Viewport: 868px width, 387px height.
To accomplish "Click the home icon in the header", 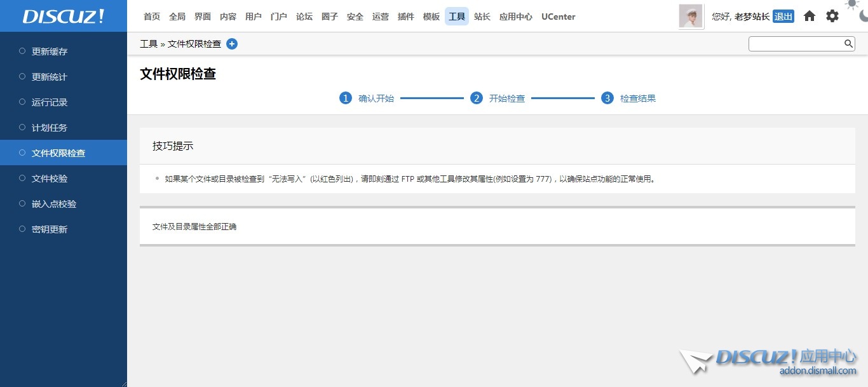I will (x=809, y=17).
